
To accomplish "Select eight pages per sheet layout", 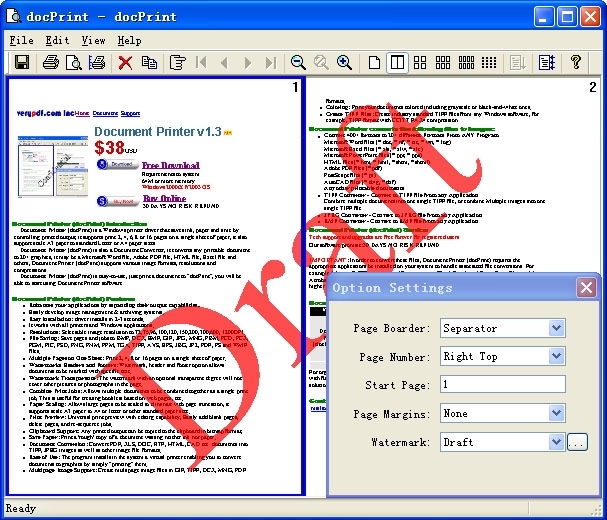I will 466,62.
